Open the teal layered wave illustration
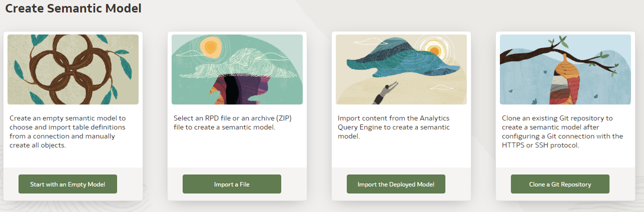This screenshot has width=644, height=212. click(x=401, y=69)
